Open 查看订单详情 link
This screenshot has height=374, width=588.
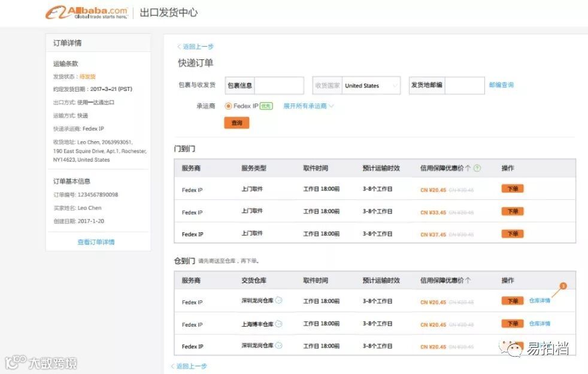[x=96, y=242]
